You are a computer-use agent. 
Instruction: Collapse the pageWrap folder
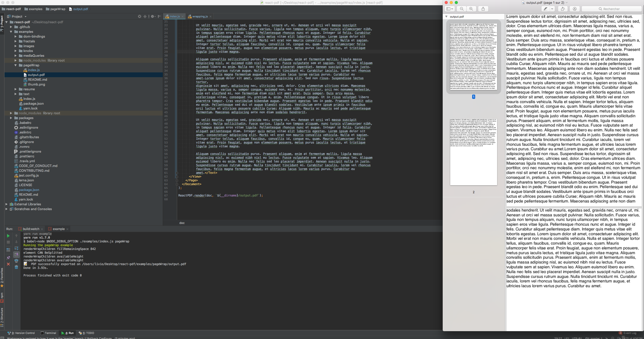pos(15,65)
